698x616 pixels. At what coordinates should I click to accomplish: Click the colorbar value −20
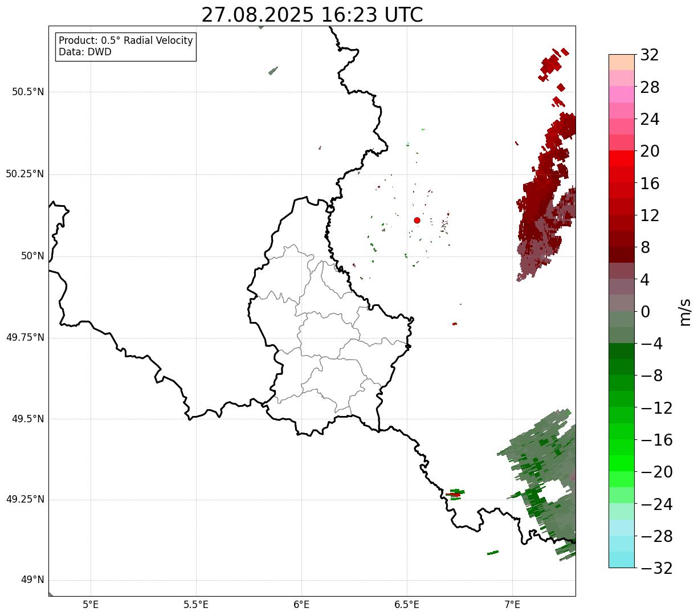click(656, 472)
